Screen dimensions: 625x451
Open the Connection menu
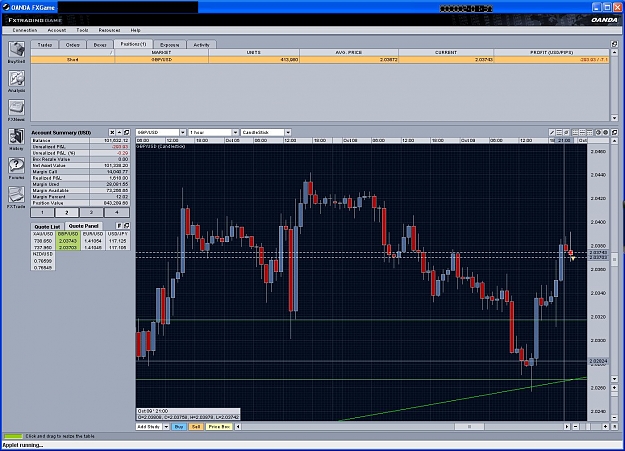click(x=25, y=30)
